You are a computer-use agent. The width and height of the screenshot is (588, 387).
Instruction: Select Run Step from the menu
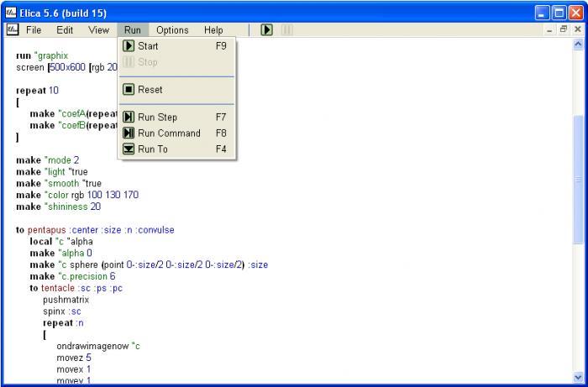click(176, 118)
